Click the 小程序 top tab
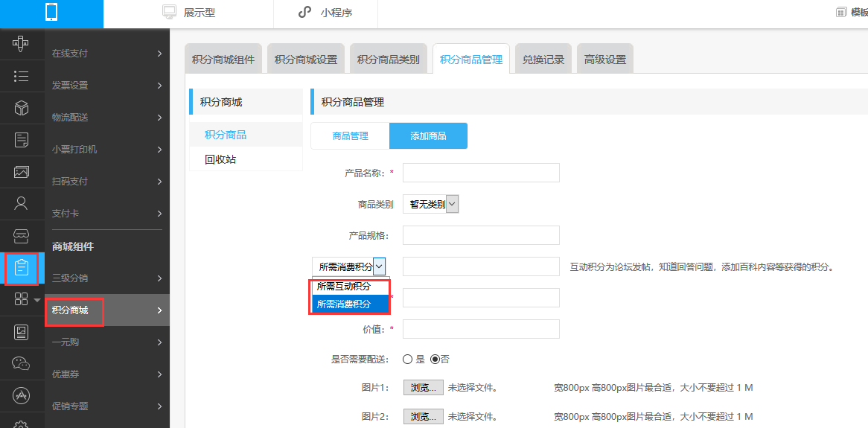The width and height of the screenshot is (868, 428). point(325,13)
